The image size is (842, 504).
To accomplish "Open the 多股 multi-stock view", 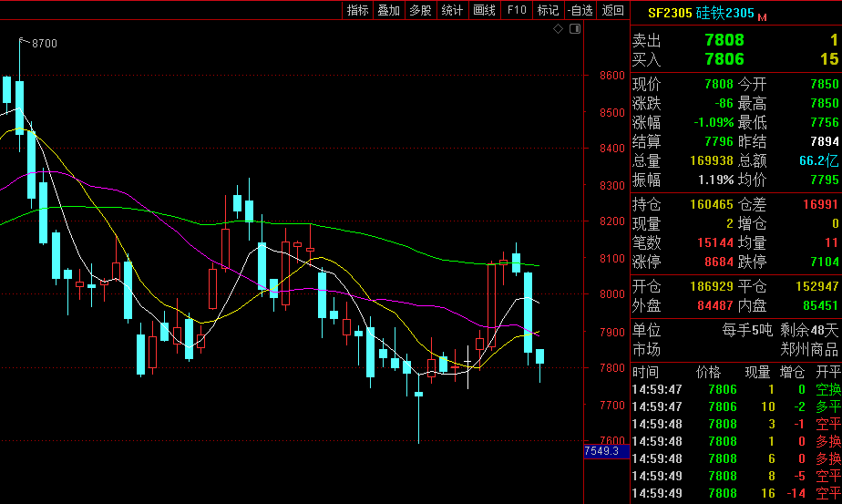I will coord(420,10).
